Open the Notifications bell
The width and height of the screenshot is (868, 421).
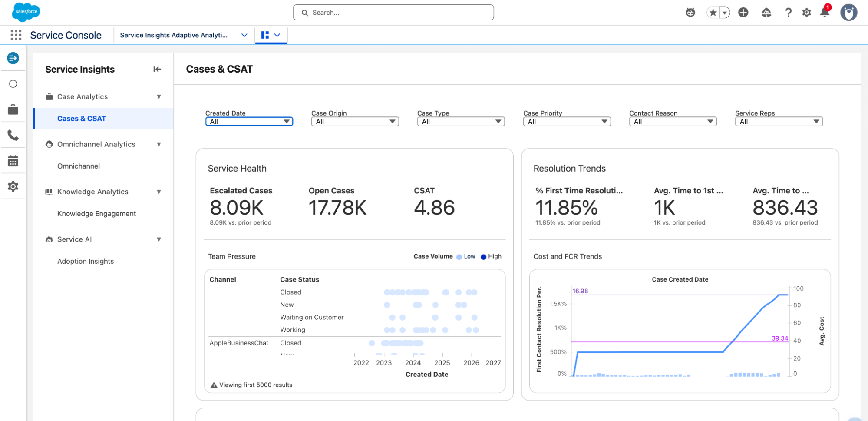pyautogui.click(x=825, y=12)
